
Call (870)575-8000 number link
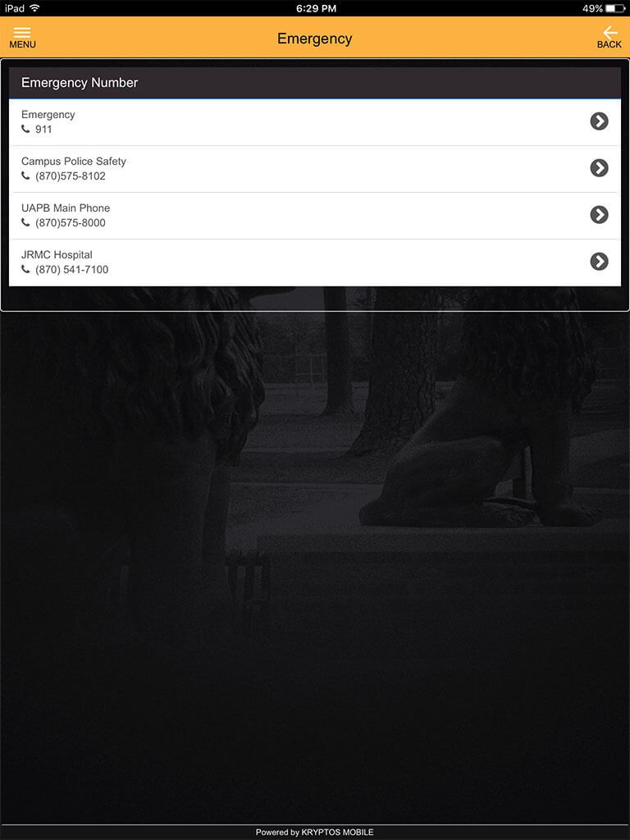tap(71, 222)
